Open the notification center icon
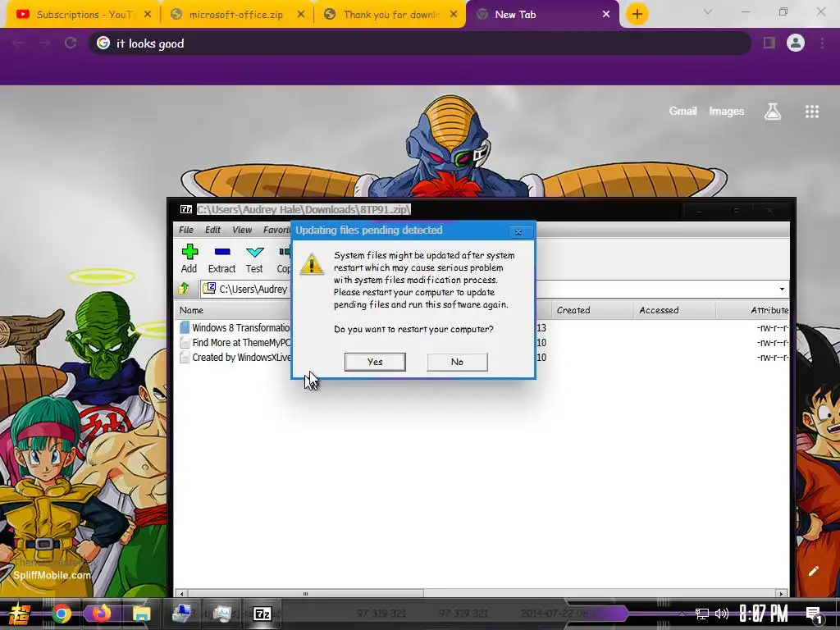Image resolution: width=840 pixels, height=630 pixels. point(814,615)
